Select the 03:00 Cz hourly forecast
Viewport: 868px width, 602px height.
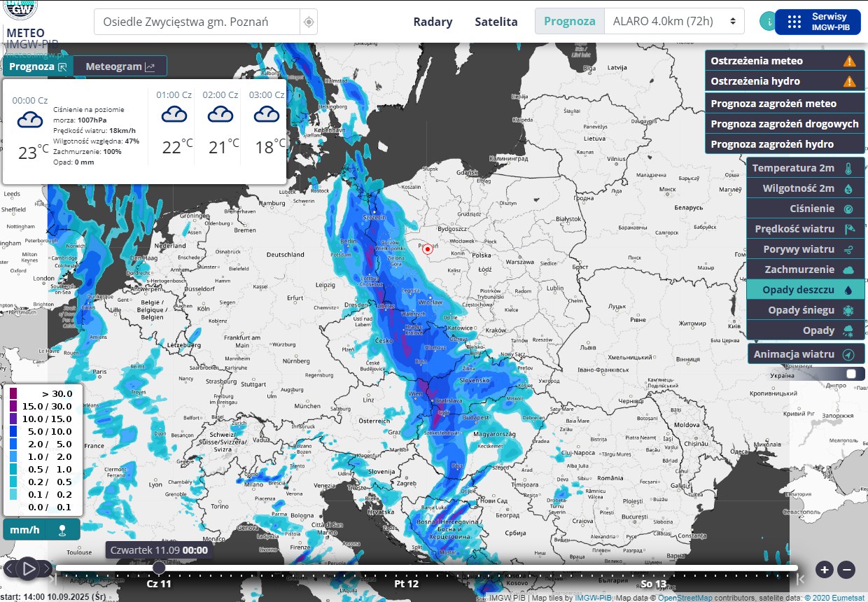pos(266,126)
